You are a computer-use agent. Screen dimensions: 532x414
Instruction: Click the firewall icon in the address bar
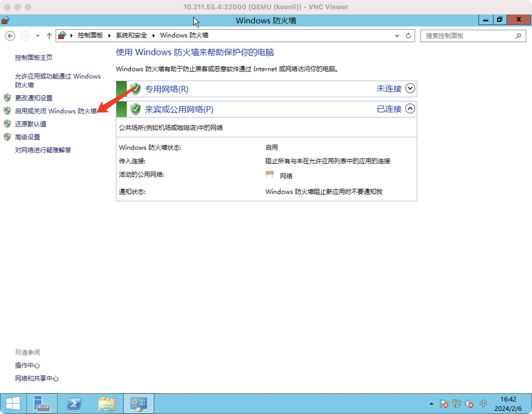(62, 35)
